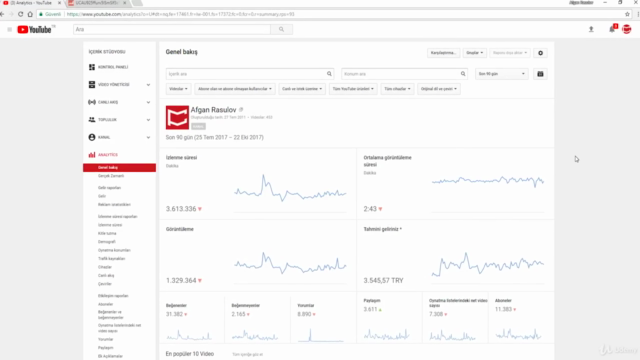Click the magnifier in İçerik ara field
The height and width of the screenshot is (360, 640).
tap(329, 74)
